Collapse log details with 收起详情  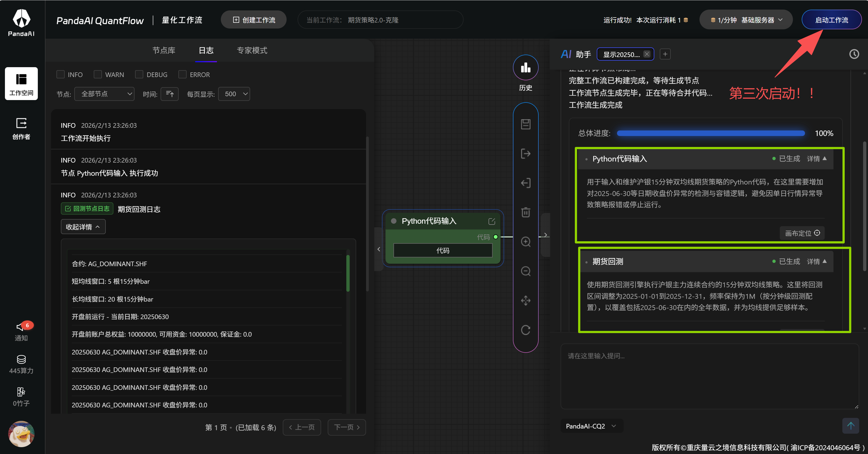click(x=83, y=227)
